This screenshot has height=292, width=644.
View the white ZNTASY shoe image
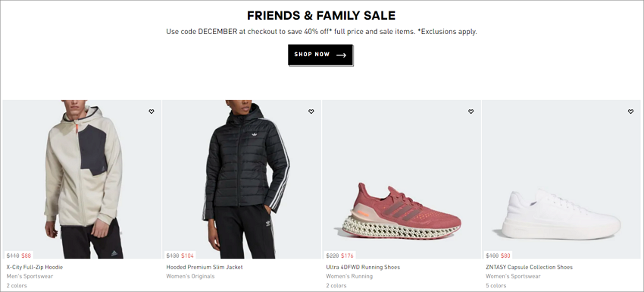[561, 179]
